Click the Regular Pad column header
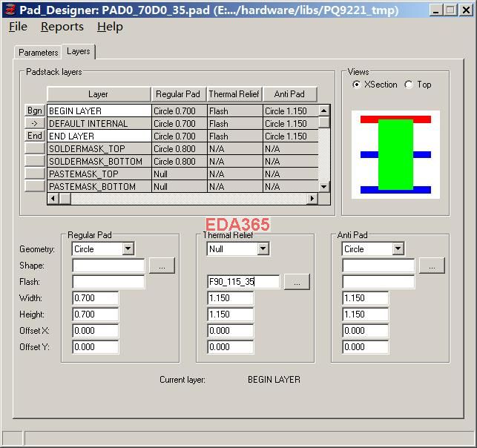The width and height of the screenshot is (477, 448). [178, 94]
